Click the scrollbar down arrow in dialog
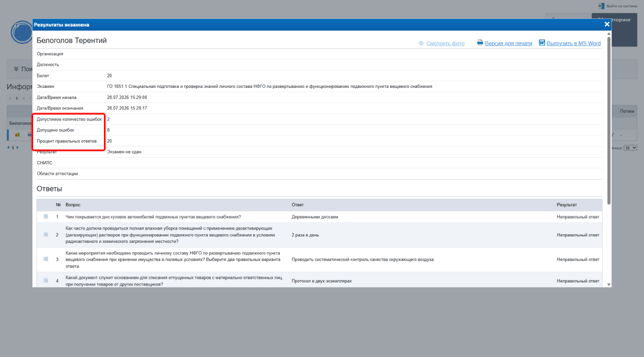 609,285
